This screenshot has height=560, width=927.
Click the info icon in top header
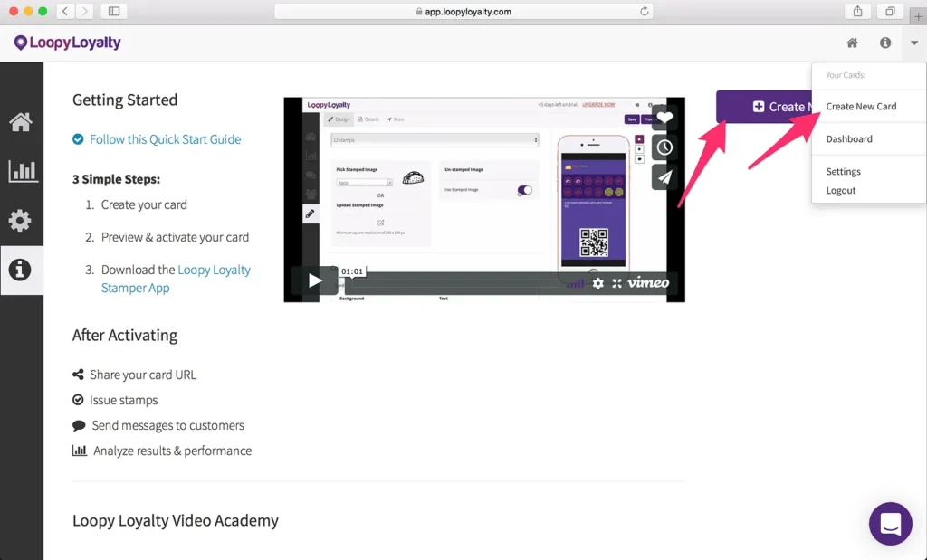click(x=885, y=43)
